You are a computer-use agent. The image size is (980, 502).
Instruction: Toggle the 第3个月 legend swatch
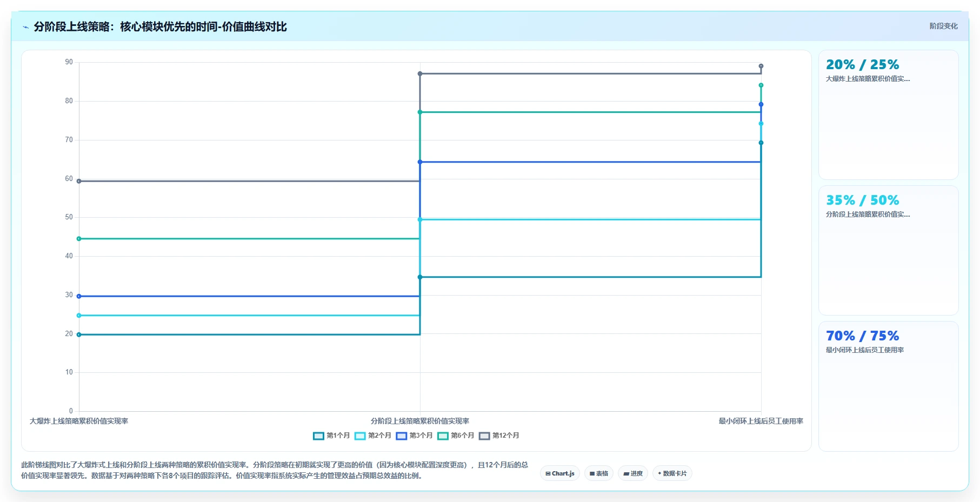tap(401, 436)
